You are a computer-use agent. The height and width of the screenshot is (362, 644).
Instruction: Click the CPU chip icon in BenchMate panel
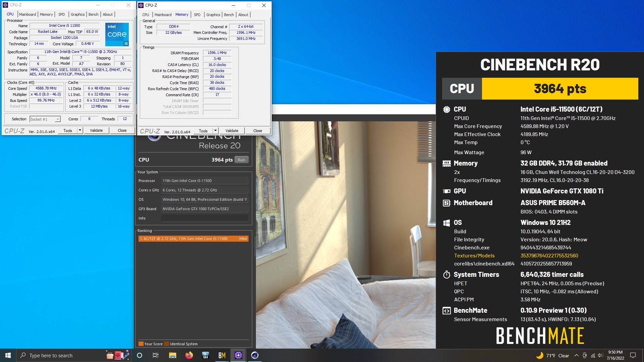(446, 109)
